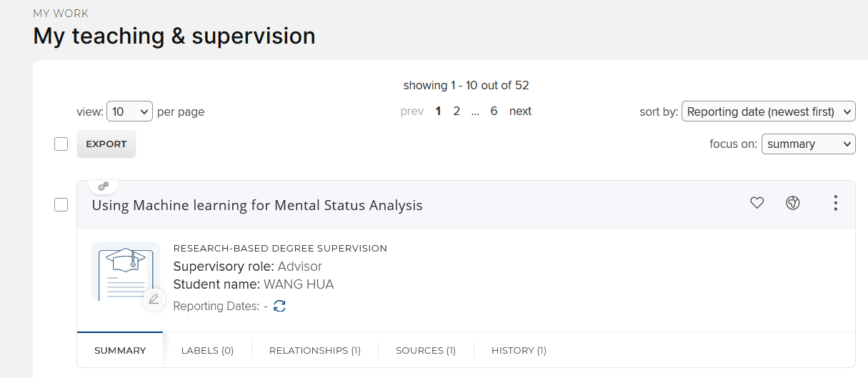Go to next page of results
Viewport: 868px width, 378px height.
[520, 111]
